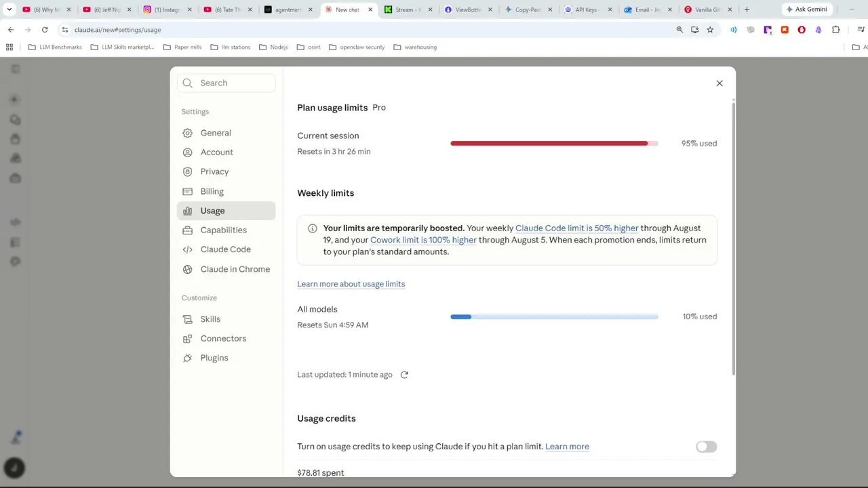The width and height of the screenshot is (868, 488).
Task: Open the Paper mills bookmark folder
Action: click(182, 47)
